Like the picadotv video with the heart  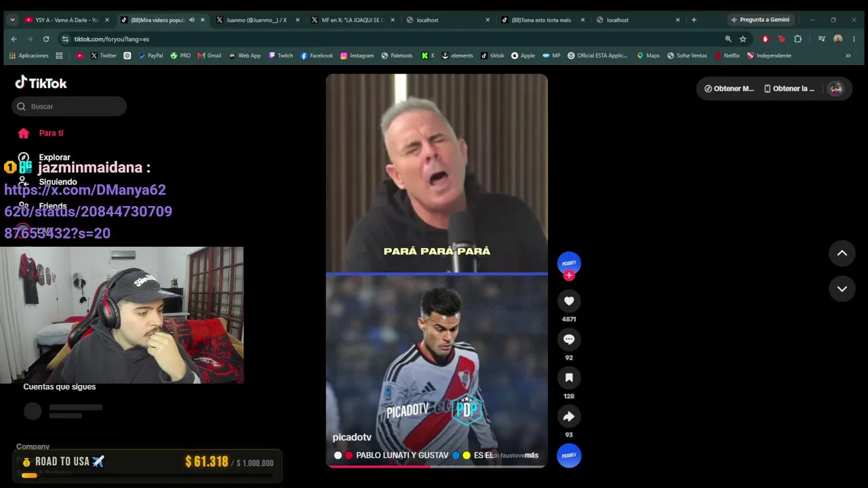[569, 301]
